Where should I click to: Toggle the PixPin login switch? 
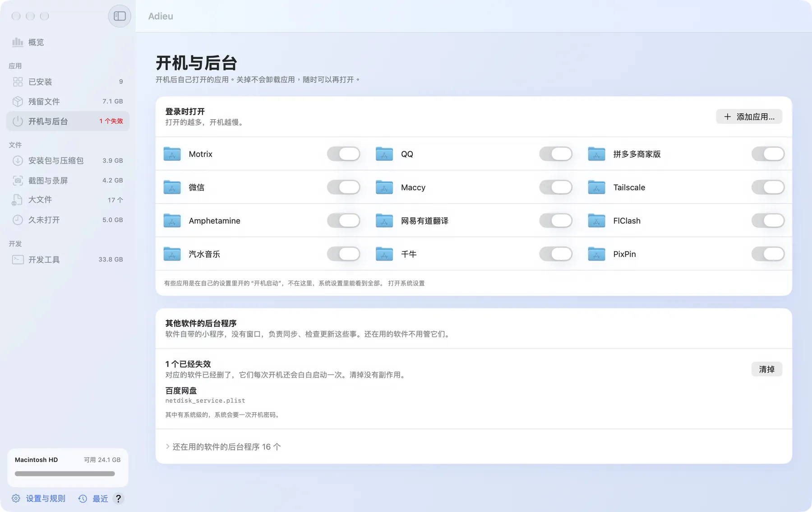coord(768,254)
